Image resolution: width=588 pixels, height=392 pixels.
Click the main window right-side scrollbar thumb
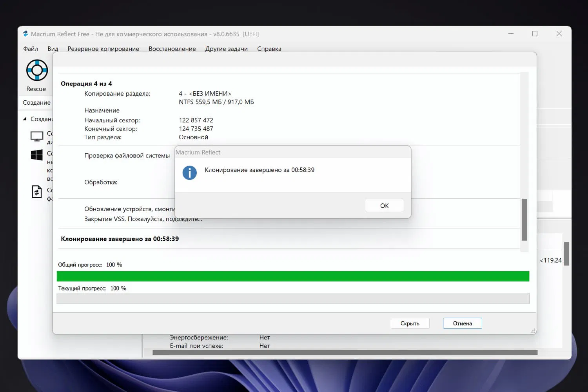click(x=566, y=254)
